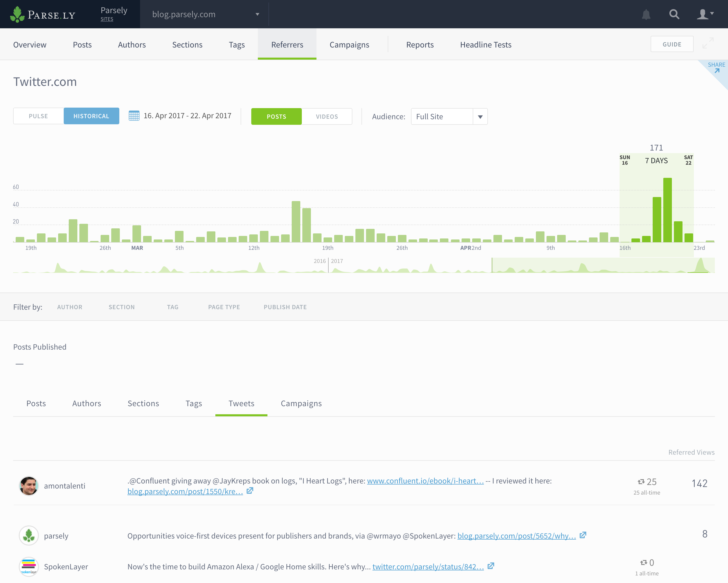Open the SECTION filter
728x583 pixels.
tap(122, 307)
